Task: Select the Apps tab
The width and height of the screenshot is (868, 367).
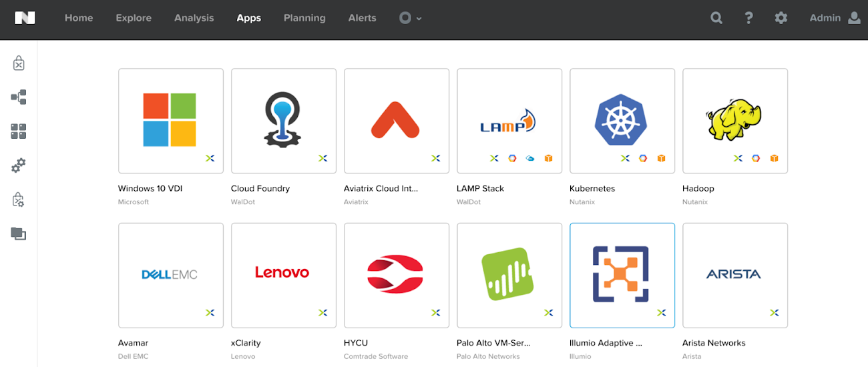Action: (248, 18)
